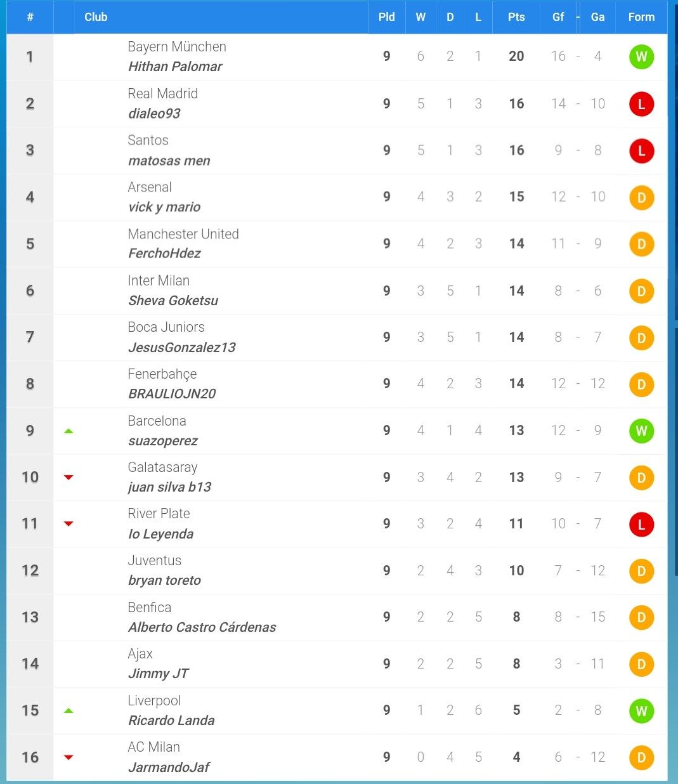Viewport: 678px width, 784px height.
Task: Click the green up arrow beside Liverpool
Action: 68,711
